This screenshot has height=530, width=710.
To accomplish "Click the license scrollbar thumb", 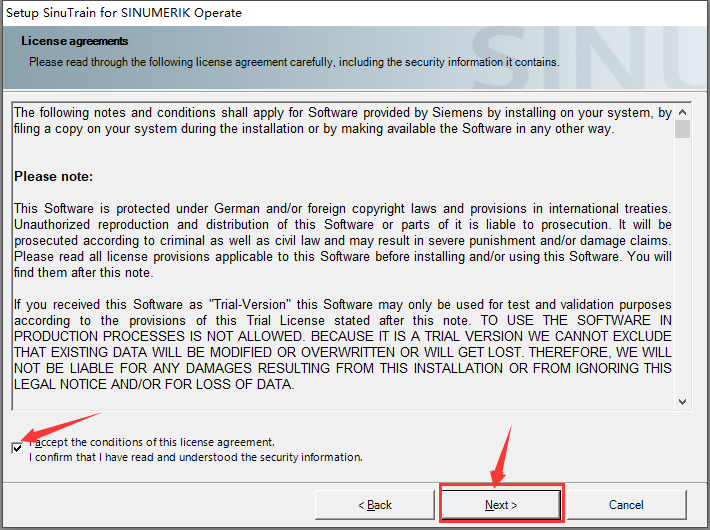I will (682, 129).
